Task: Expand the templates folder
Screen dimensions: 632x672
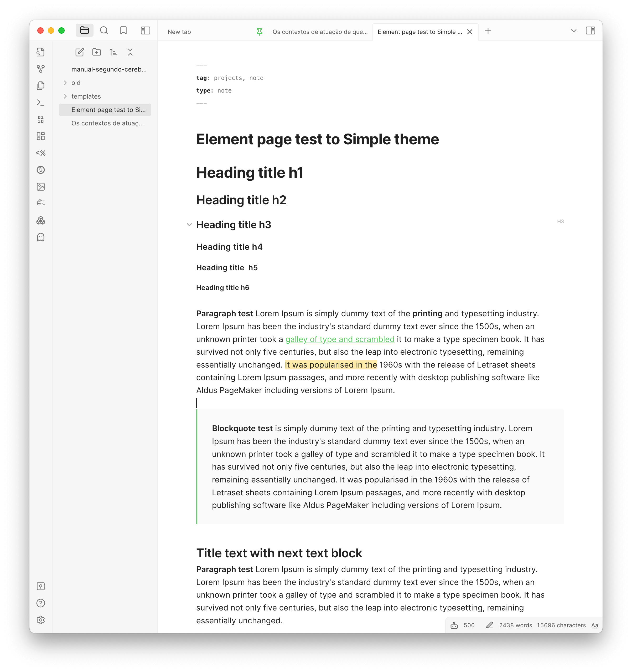Action: coord(65,96)
